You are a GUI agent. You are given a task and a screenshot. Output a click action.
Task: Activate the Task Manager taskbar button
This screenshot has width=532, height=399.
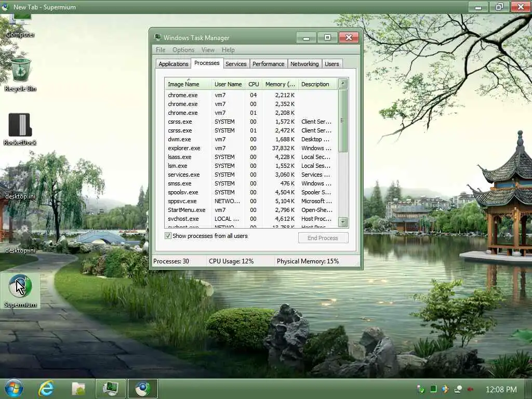click(111, 389)
